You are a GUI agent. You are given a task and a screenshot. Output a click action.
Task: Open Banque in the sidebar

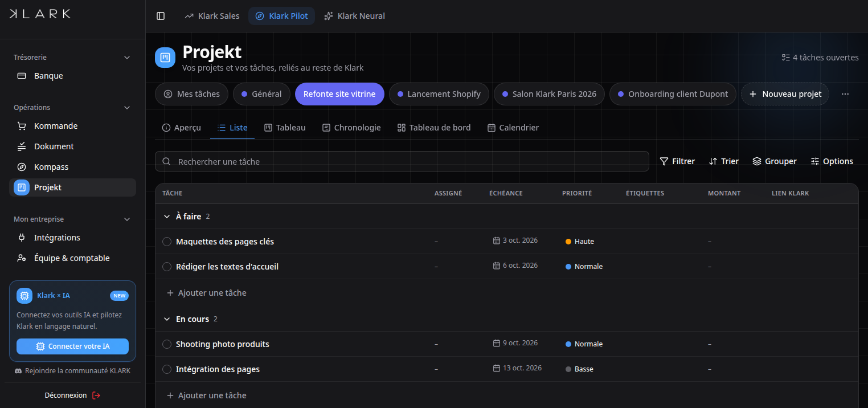click(x=72, y=76)
